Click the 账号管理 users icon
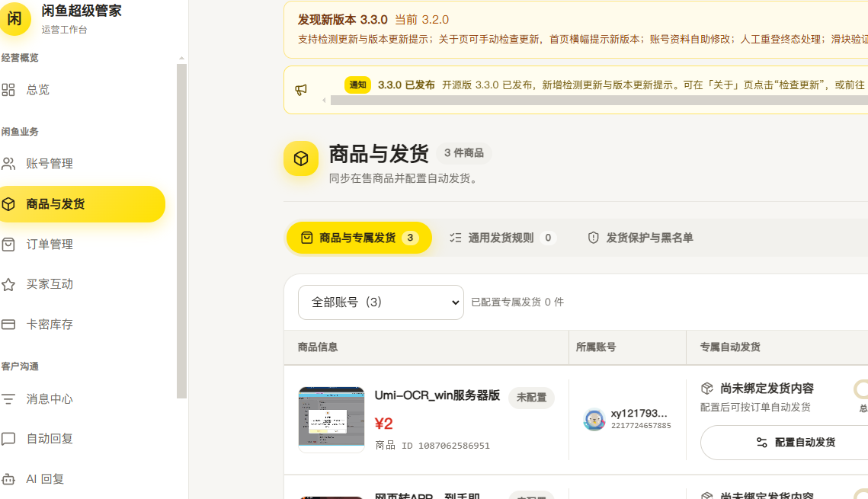The height and width of the screenshot is (499, 868). [x=8, y=164]
